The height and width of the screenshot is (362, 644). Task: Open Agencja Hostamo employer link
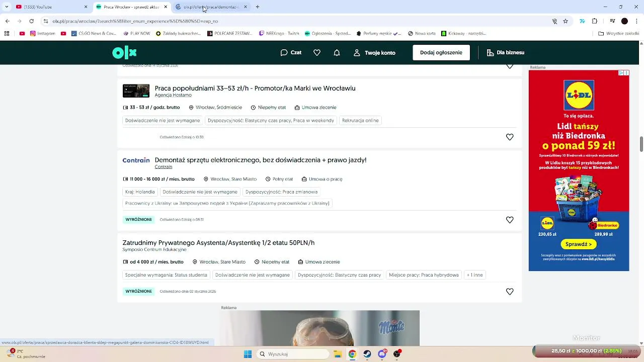(x=173, y=95)
